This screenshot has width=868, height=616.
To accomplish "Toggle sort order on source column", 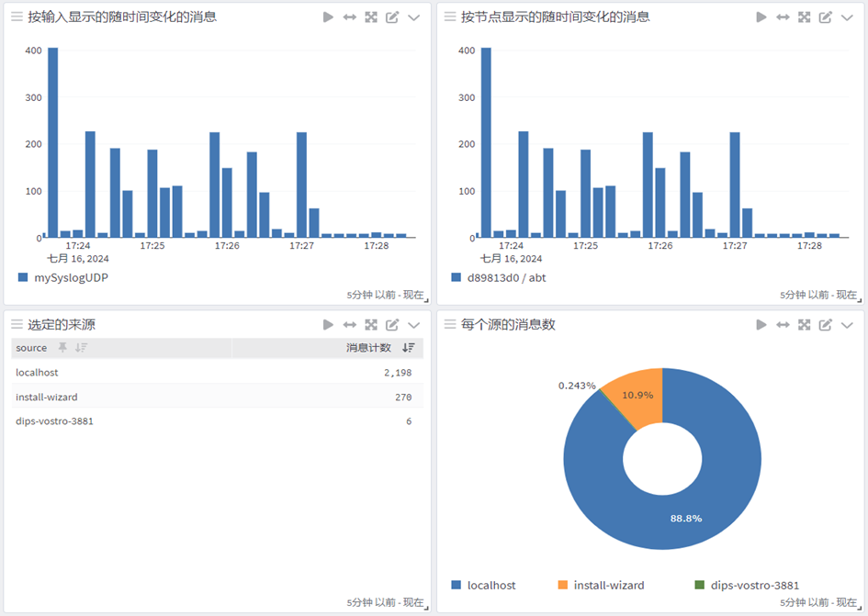I will (x=81, y=348).
